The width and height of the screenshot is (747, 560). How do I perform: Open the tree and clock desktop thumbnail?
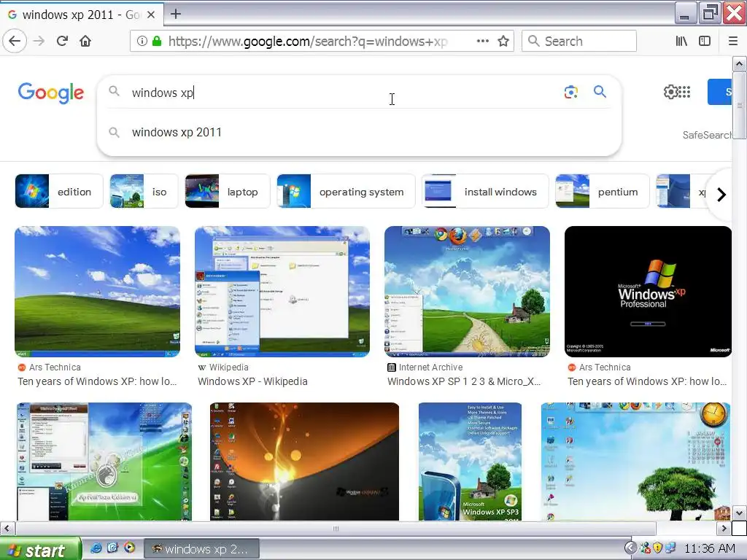tap(636, 462)
